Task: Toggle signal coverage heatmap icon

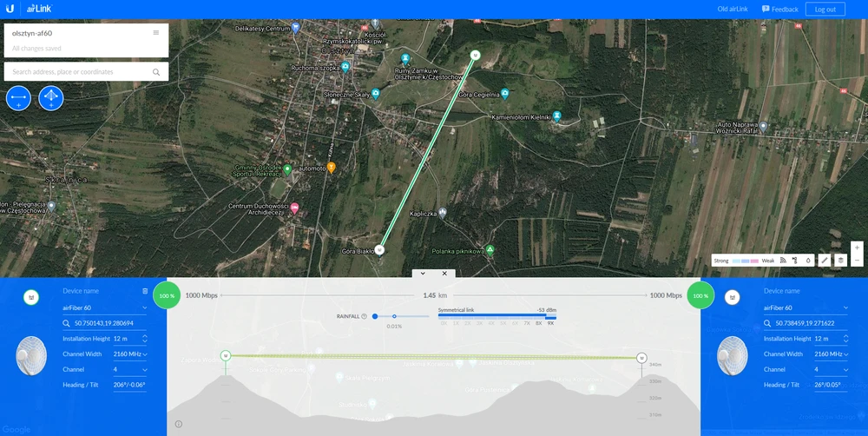Action: (783, 260)
